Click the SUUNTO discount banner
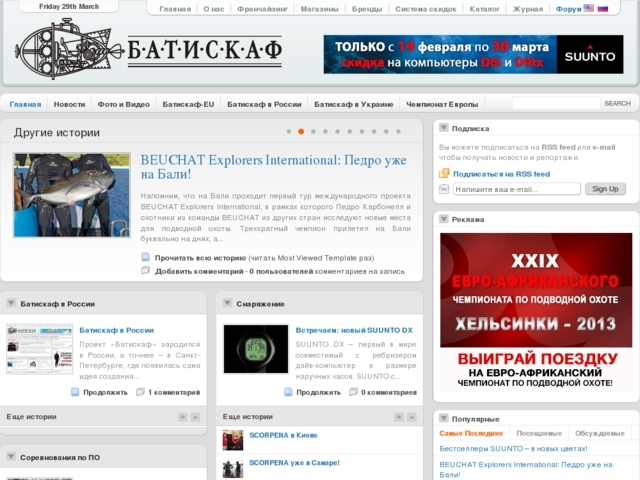 [473, 54]
